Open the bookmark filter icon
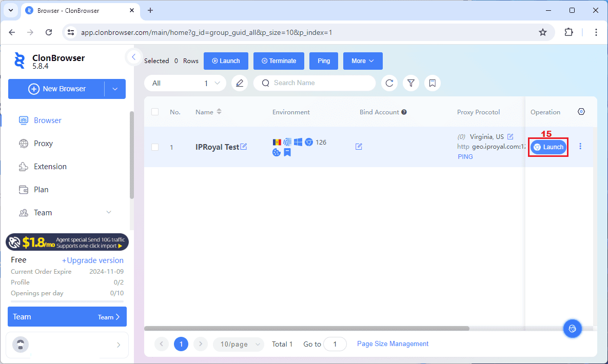 (x=433, y=83)
